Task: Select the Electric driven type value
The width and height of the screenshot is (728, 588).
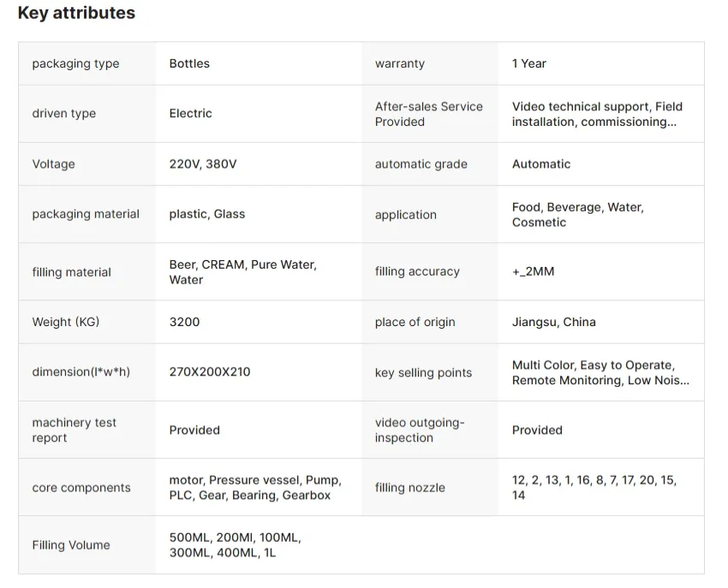Action: coord(190,113)
